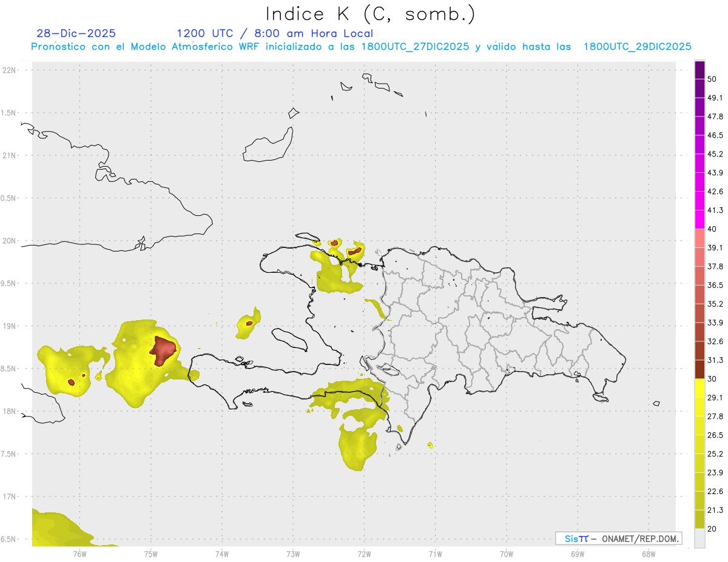Click the '35.2' colorbar value
The height and width of the screenshot is (562, 728).
tap(715, 304)
